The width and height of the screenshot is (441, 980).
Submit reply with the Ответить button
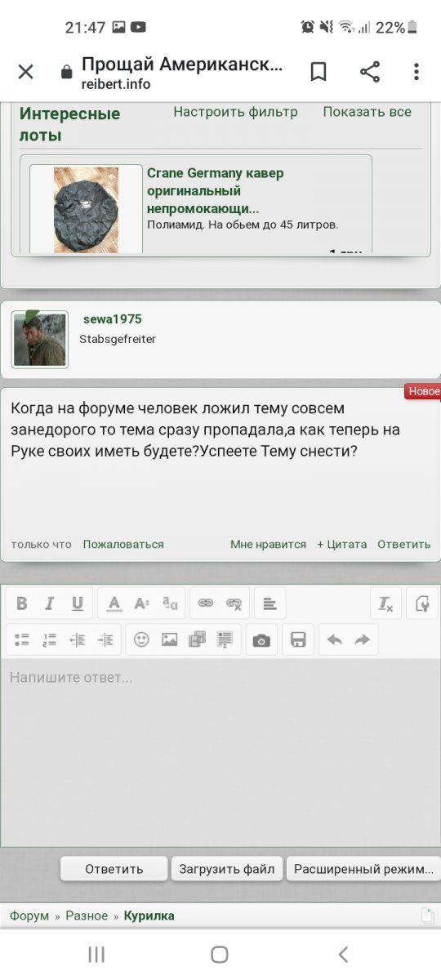(114, 869)
